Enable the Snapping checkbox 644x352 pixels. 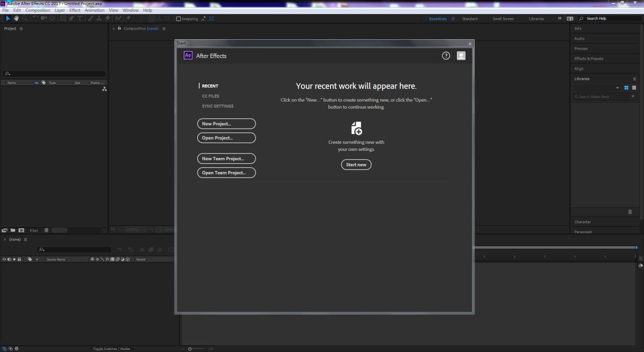click(x=178, y=19)
